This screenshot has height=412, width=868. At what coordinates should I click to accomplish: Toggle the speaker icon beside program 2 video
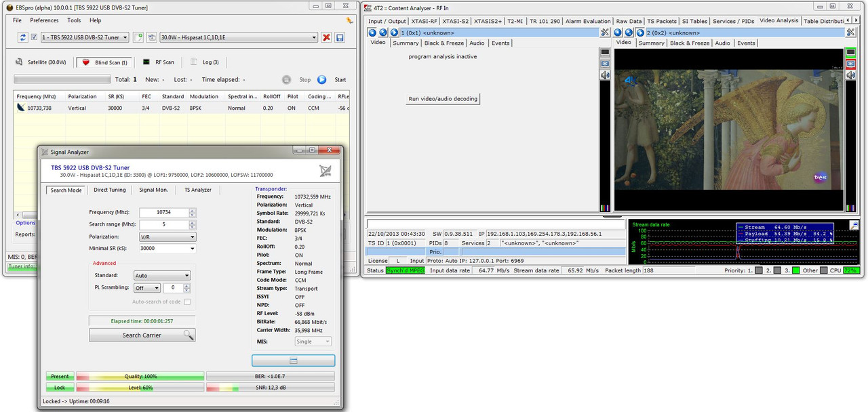850,75
